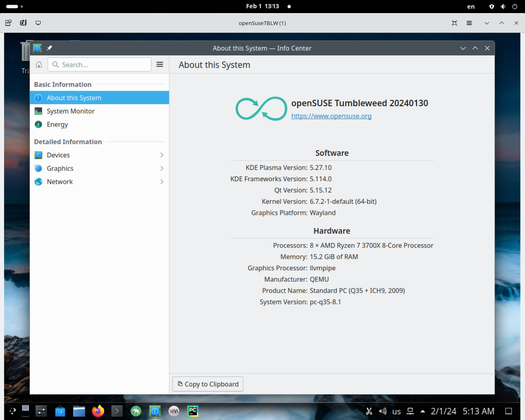Select the Manufacturer value QEMU
This screenshot has height=420, width=525.
coord(319,280)
